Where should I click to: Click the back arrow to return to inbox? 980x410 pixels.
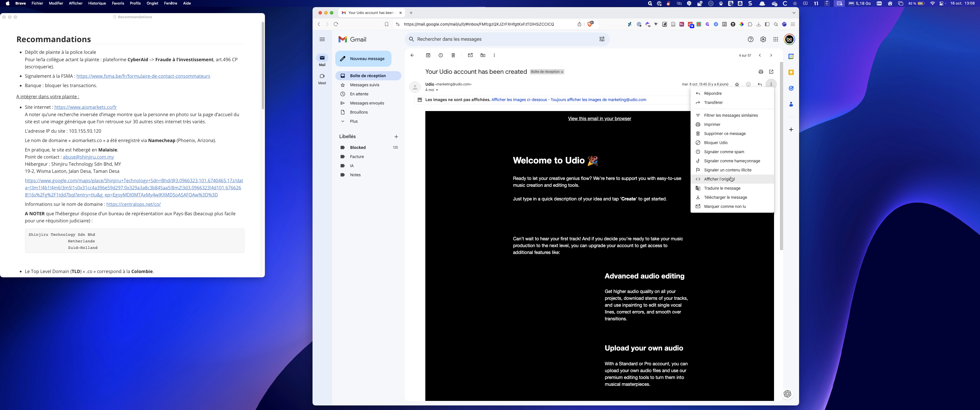click(x=412, y=56)
